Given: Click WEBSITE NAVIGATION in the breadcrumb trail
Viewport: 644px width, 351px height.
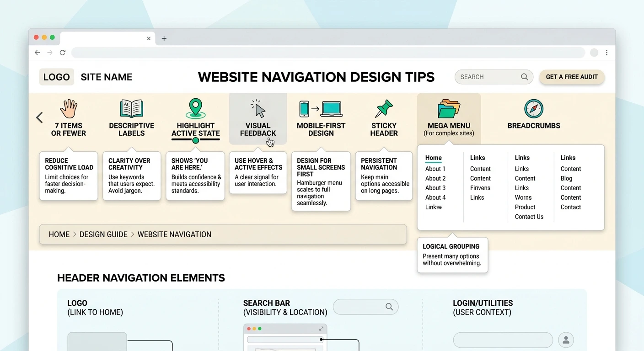Looking at the screenshot, I should pyautogui.click(x=174, y=234).
